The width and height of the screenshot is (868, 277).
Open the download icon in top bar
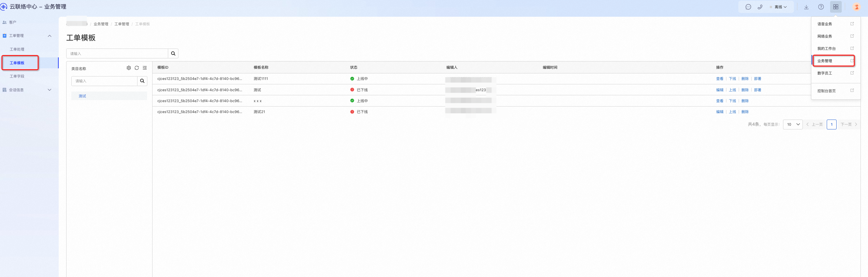(806, 7)
